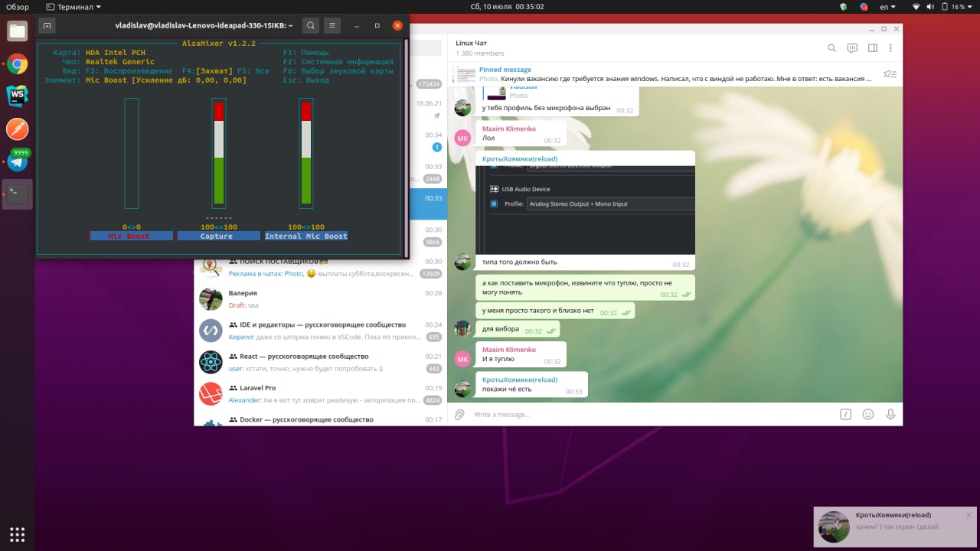Select the Internal Mic Boost level bar

(306, 153)
